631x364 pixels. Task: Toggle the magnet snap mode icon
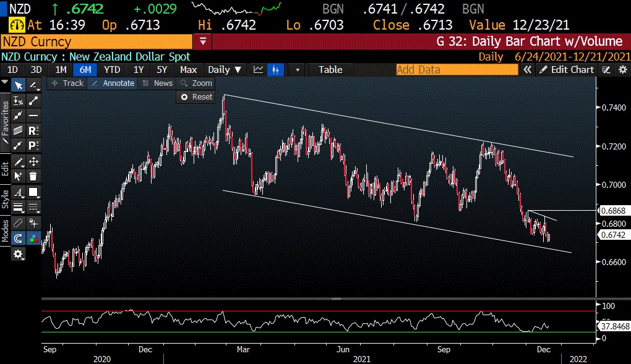coord(19,237)
